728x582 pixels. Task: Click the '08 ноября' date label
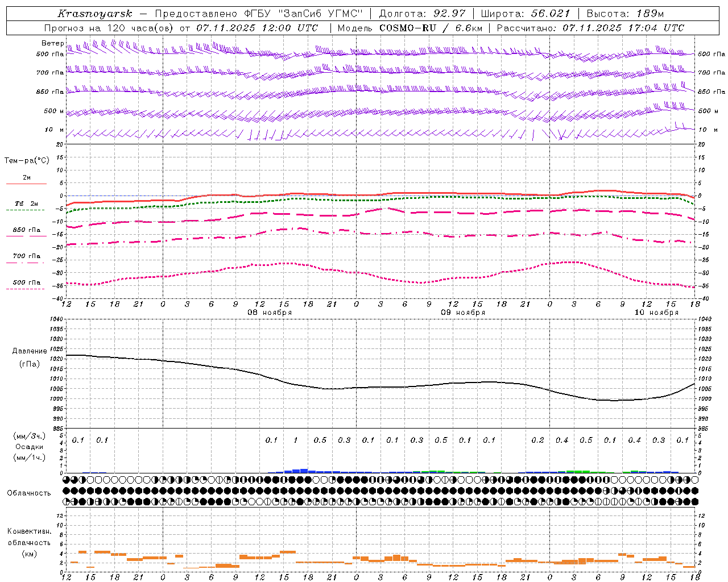270,313
